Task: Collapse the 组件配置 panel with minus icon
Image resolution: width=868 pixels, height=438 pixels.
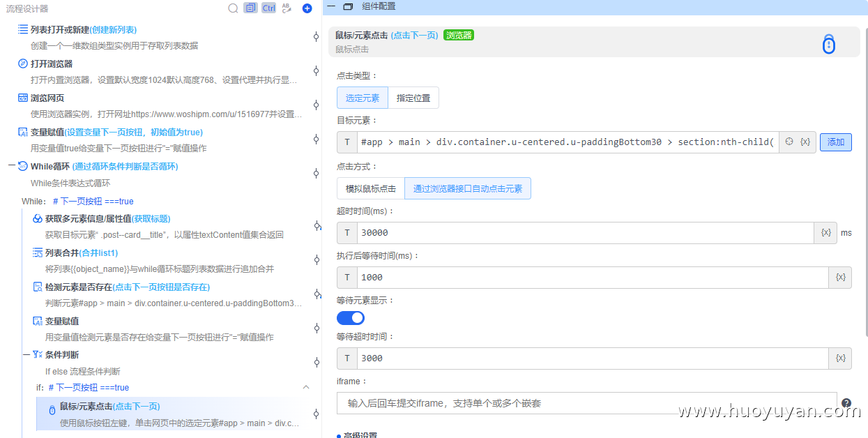Action: point(331,6)
